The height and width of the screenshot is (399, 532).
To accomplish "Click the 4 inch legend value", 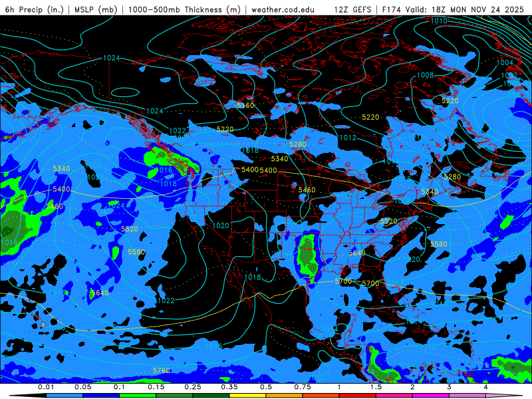I will coord(485,387).
